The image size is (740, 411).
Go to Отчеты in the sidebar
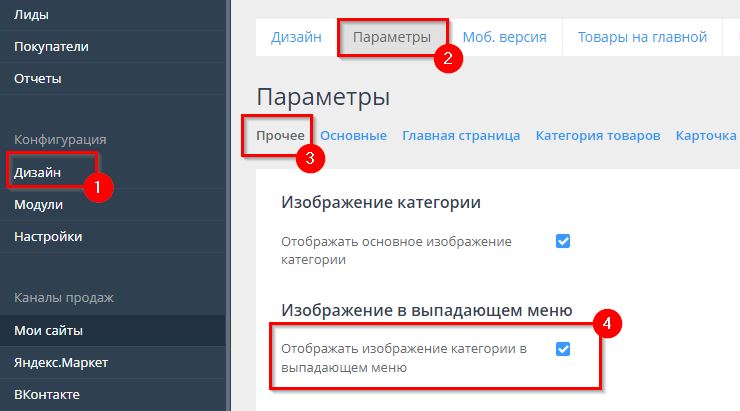[x=38, y=78]
